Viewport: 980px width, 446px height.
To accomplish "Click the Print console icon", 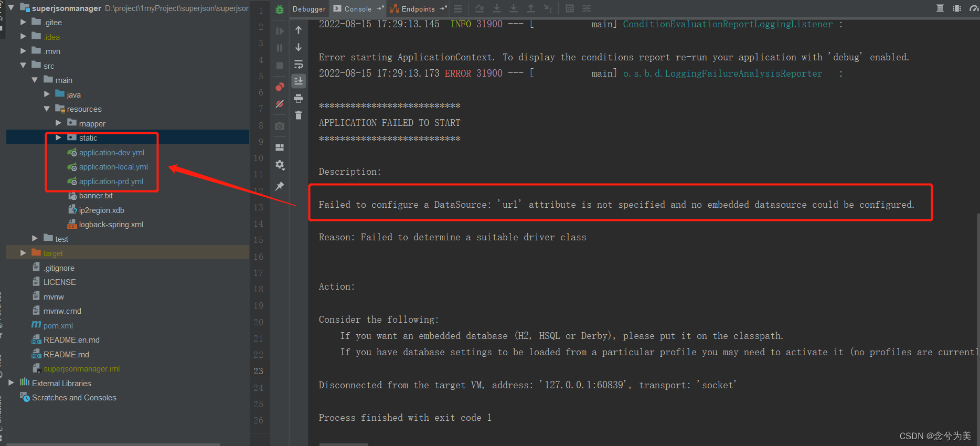I will [x=299, y=98].
